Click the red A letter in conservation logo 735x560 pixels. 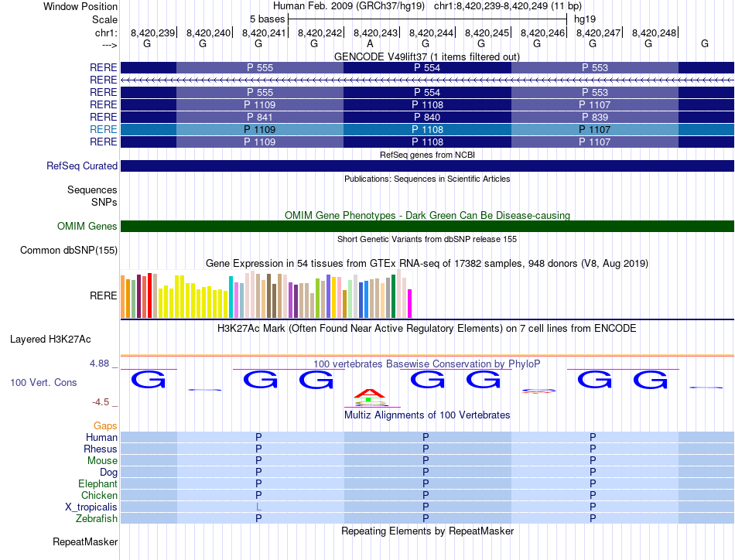[x=370, y=393]
